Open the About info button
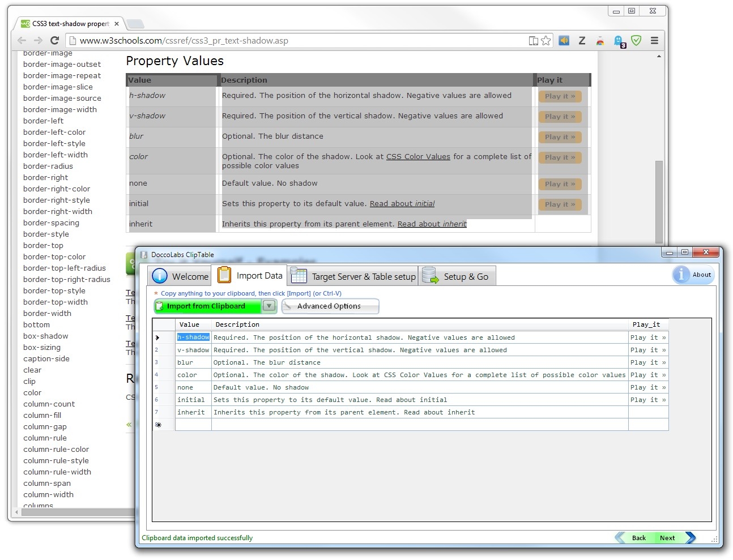733x560 pixels. click(693, 275)
